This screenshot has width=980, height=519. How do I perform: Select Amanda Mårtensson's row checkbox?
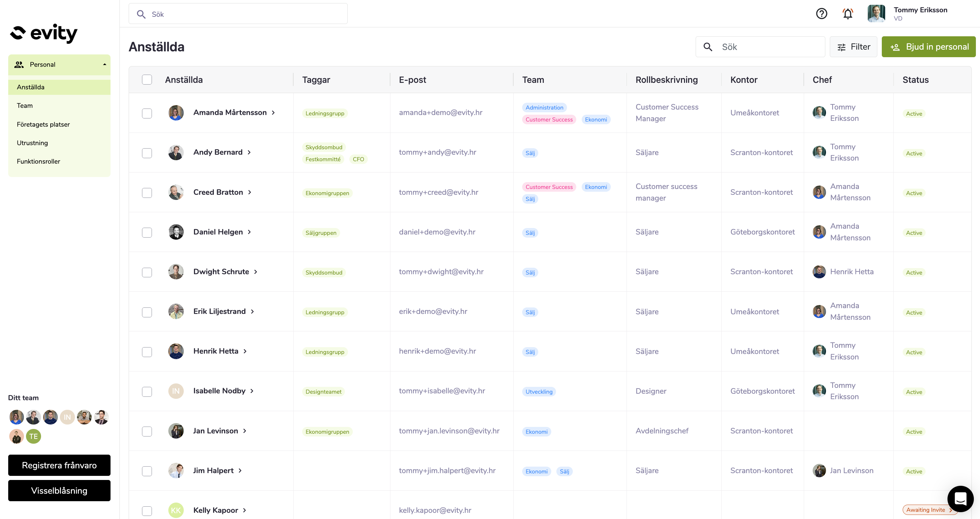147,113
